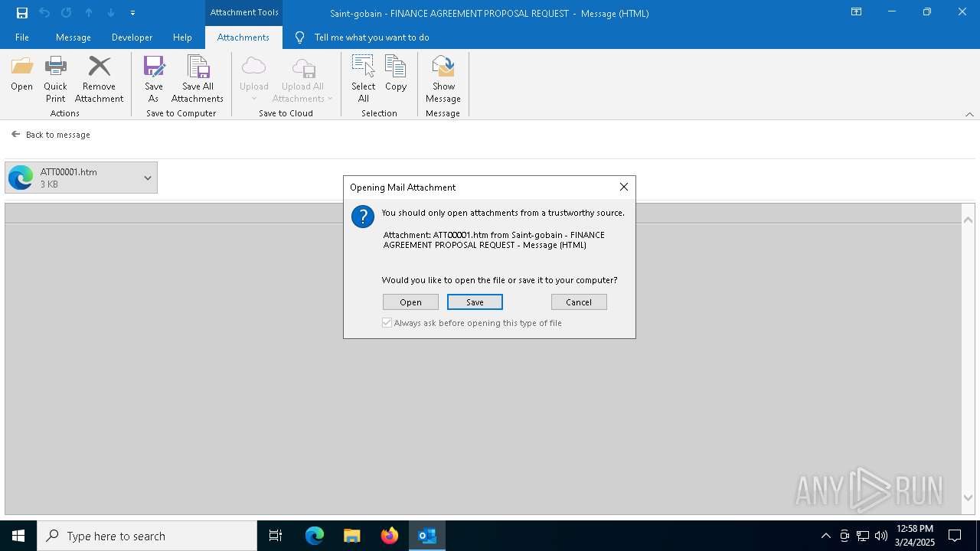
Task: Collapse the ribbon with the chevron
Action: tap(969, 114)
